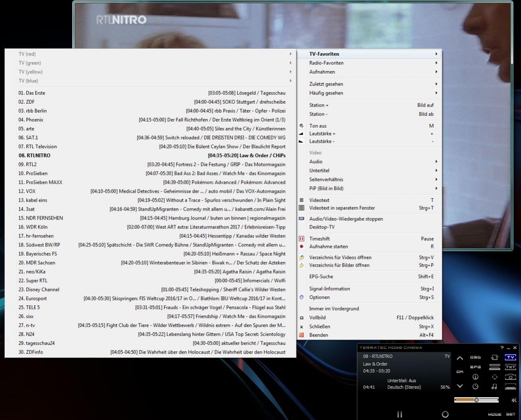Click the help question mark in TerraTec panel
The image size is (521, 420).
pos(502,348)
